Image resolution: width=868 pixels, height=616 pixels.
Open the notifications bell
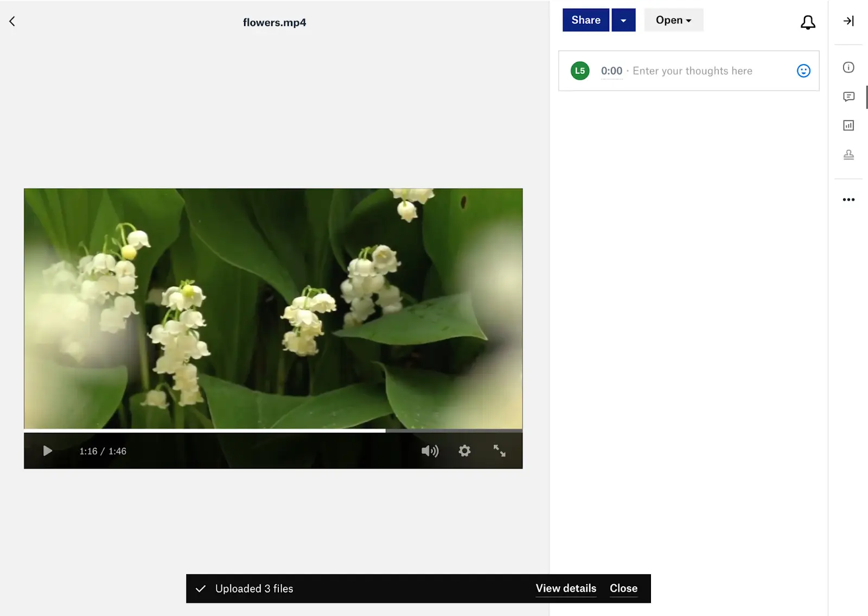point(808,22)
